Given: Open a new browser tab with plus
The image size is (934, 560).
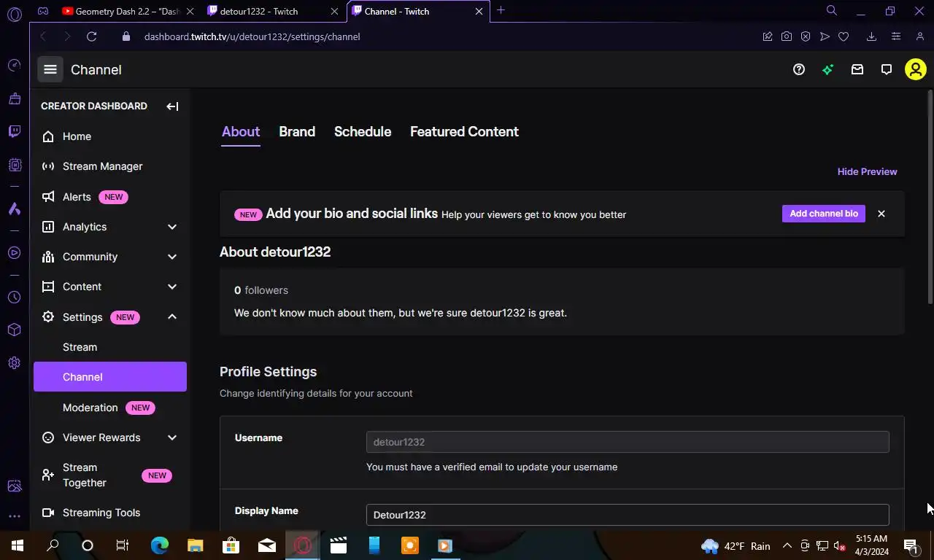Looking at the screenshot, I should (x=501, y=11).
